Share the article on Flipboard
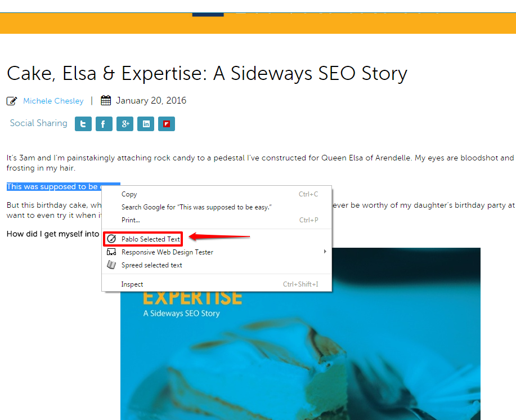This screenshot has height=420, width=516. point(167,124)
